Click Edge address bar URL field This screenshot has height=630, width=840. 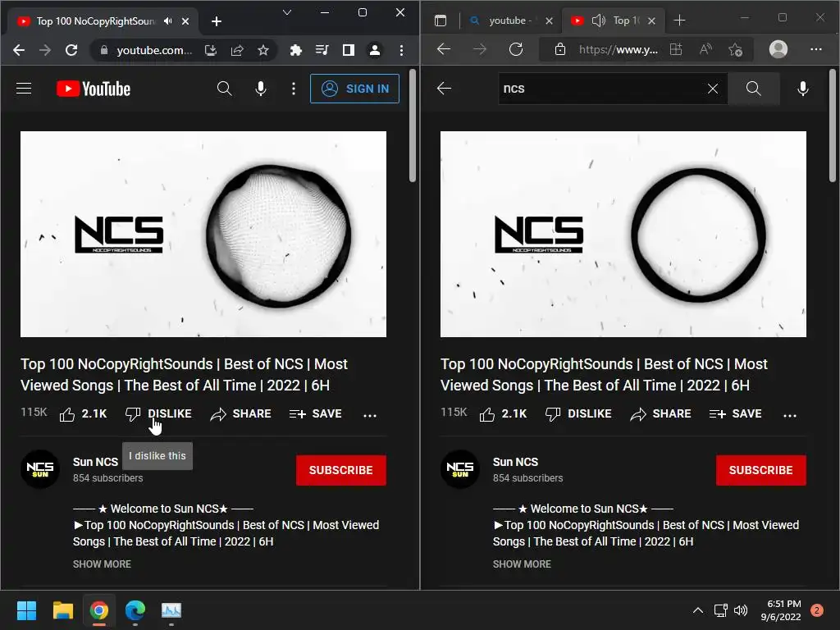(x=619, y=49)
